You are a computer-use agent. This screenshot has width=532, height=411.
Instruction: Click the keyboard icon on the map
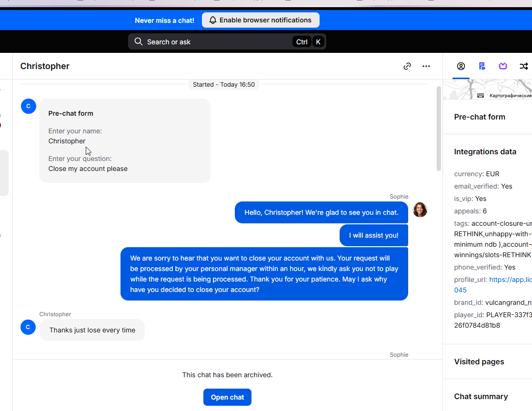481,95
